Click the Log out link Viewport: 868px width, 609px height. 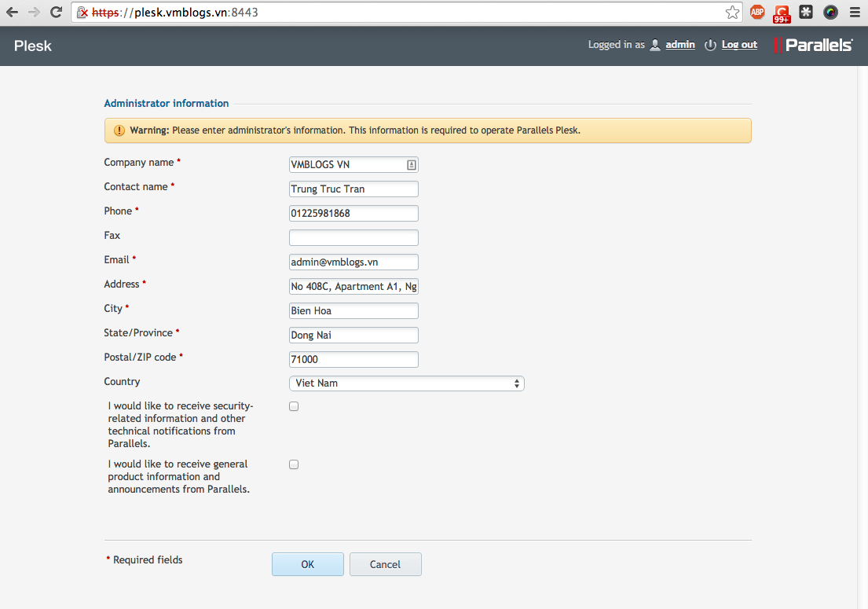click(739, 45)
